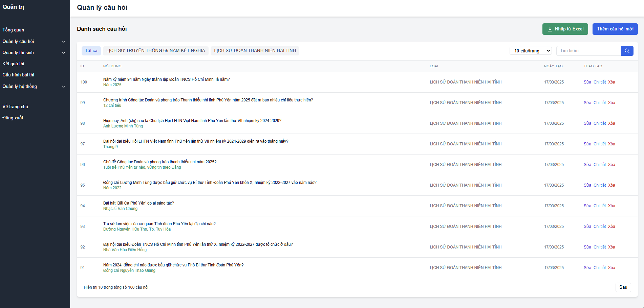Go to next page with Sau
Screen dimensions: 644x308
click(623, 287)
